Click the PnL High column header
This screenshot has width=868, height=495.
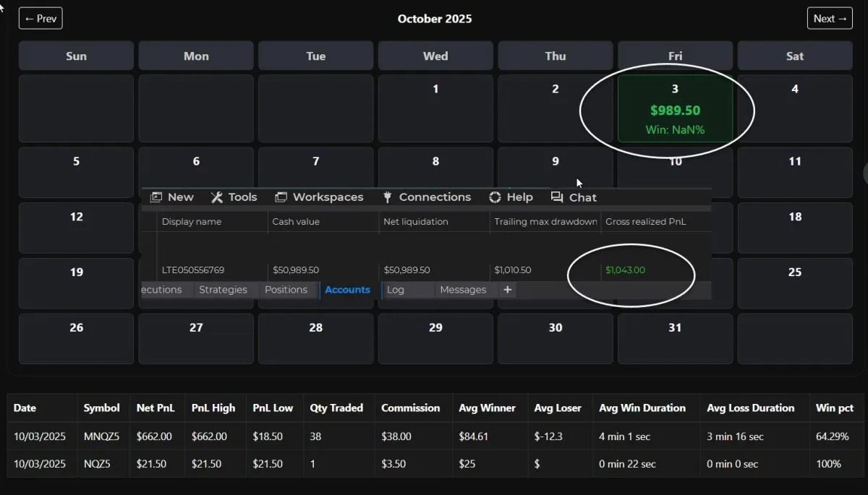pyautogui.click(x=213, y=408)
